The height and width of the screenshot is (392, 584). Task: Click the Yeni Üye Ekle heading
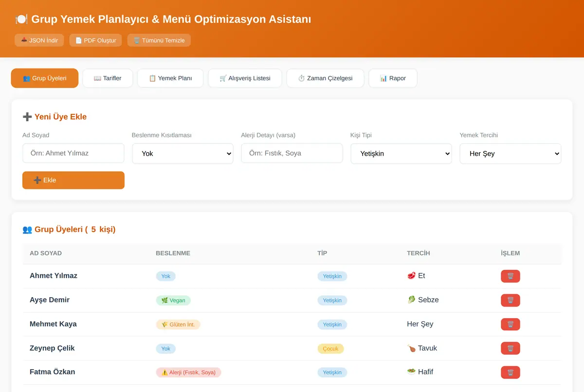[55, 117]
